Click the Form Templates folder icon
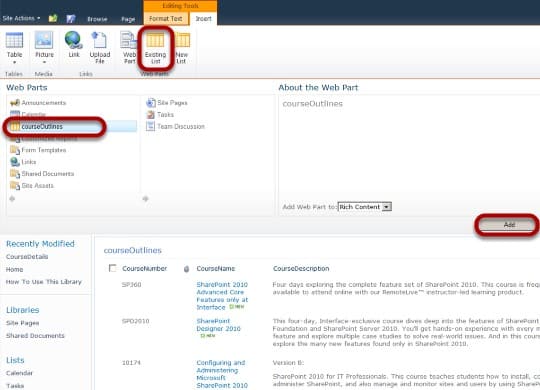Viewport: 540px width, 390px height. tap(15, 150)
